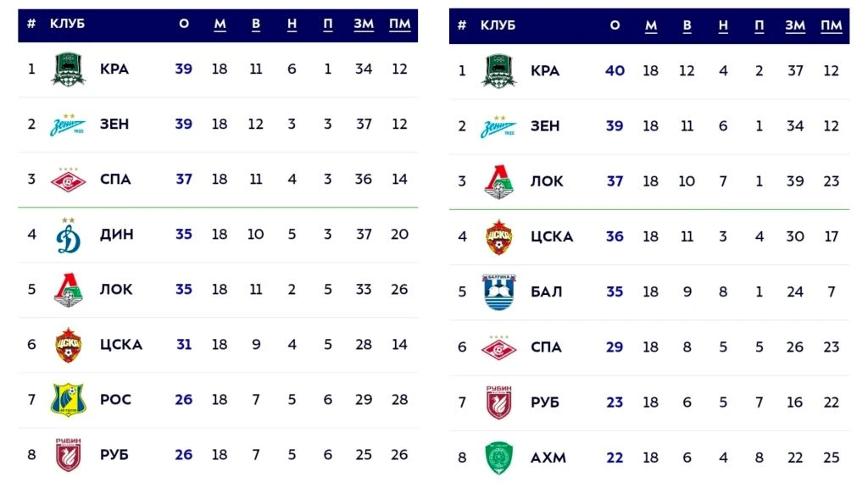
Task: Click the П header in right table
Action: [759, 25]
